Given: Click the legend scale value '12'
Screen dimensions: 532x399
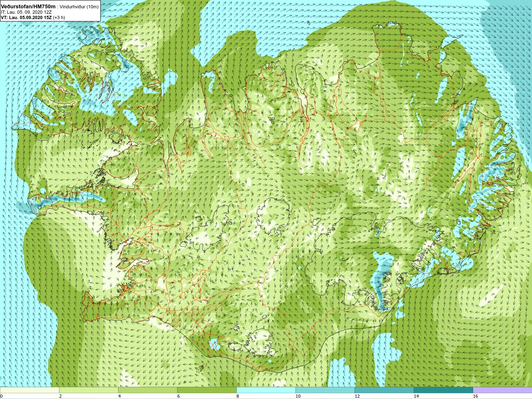Looking at the screenshot, I should click(x=357, y=396).
